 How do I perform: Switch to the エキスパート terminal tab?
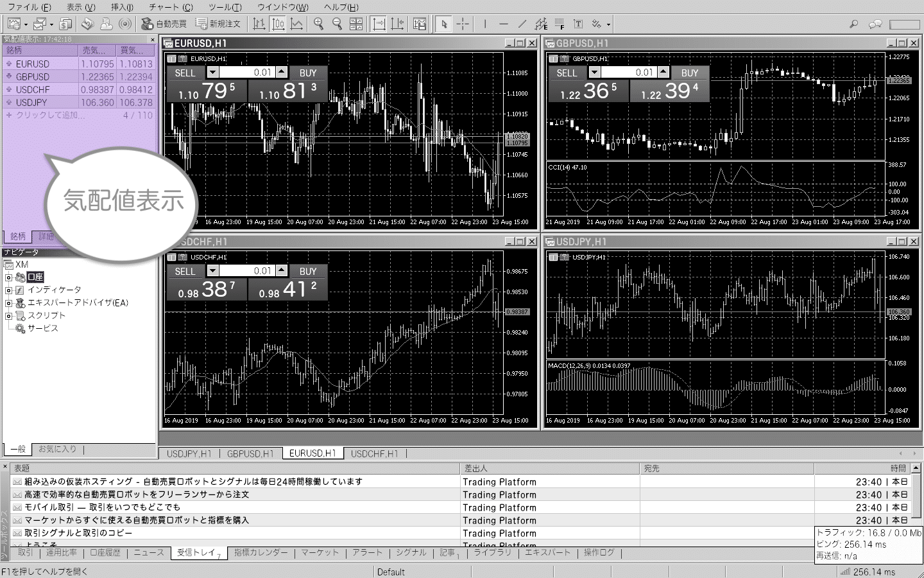click(547, 553)
